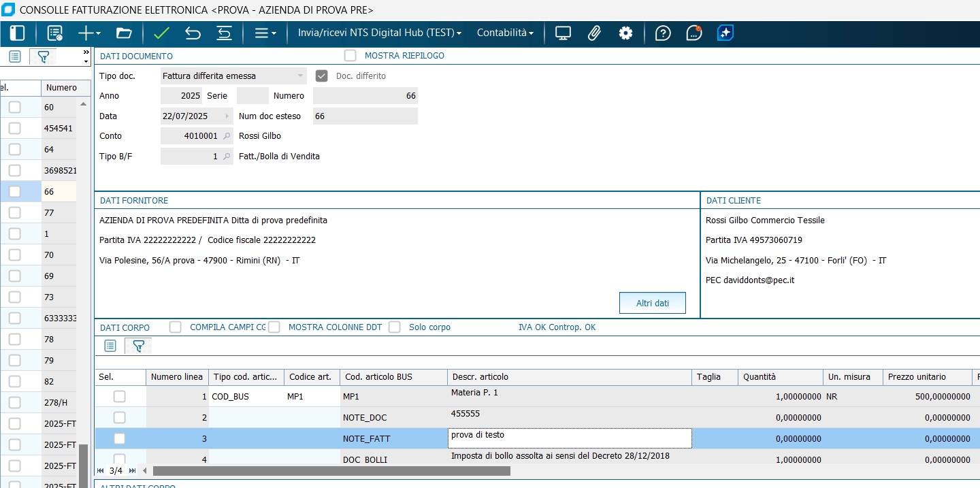
Task: Click the monitor screen icon
Action: coord(563,33)
